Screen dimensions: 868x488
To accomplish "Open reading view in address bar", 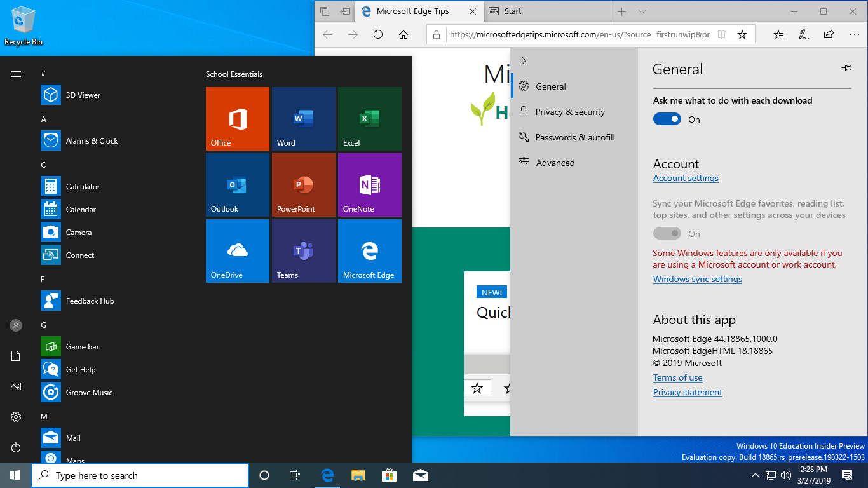I will pos(721,35).
